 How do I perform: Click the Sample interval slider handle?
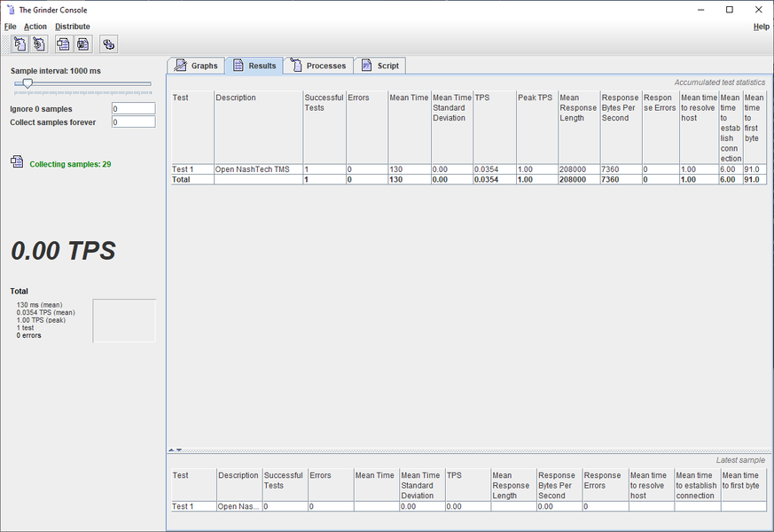click(27, 83)
